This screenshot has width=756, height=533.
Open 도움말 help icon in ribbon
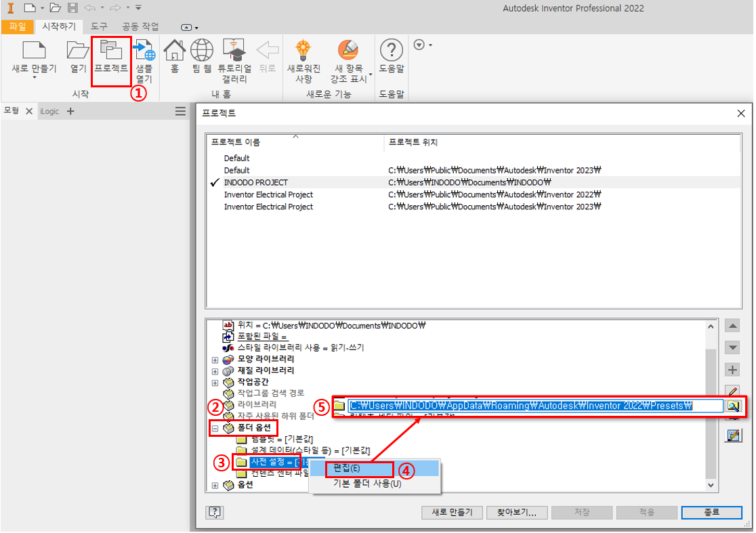point(392,50)
